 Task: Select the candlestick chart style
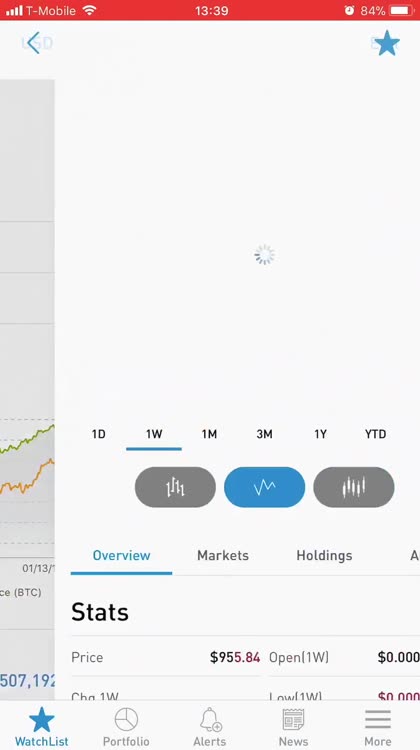click(x=354, y=487)
